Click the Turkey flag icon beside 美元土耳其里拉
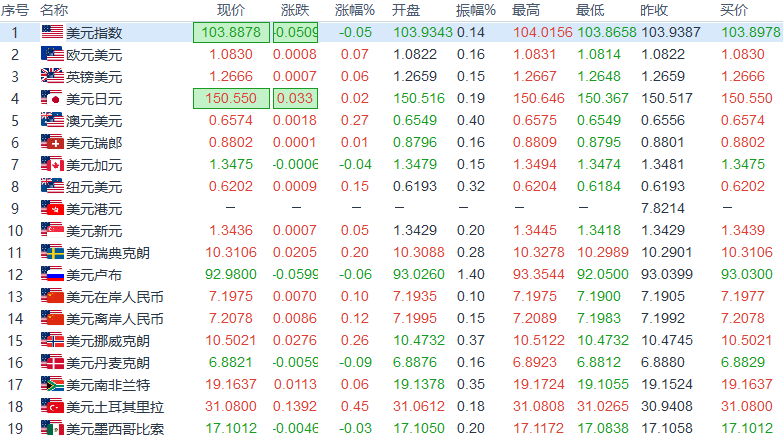 click(52, 406)
